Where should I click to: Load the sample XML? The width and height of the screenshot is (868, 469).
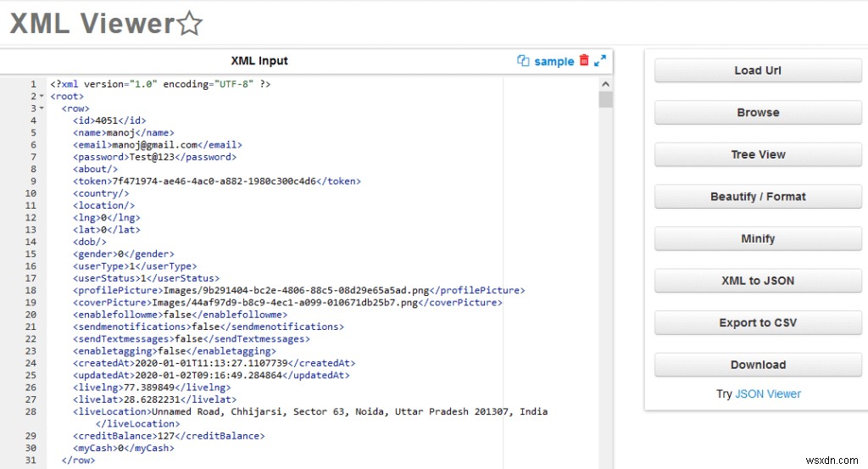(x=554, y=61)
